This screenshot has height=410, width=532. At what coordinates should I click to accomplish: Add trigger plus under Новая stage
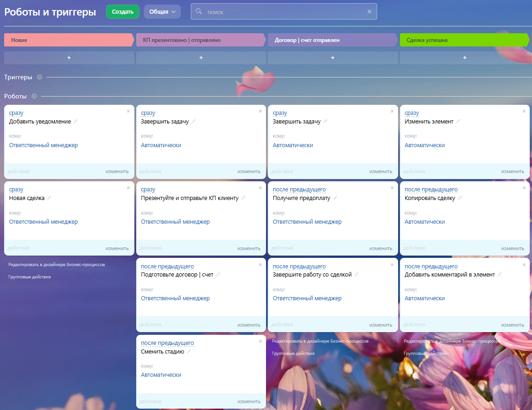pyautogui.click(x=69, y=58)
